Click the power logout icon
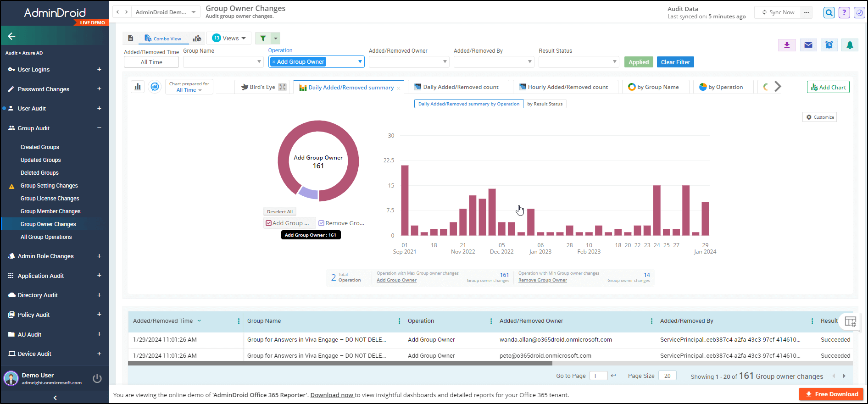 click(97, 378)
